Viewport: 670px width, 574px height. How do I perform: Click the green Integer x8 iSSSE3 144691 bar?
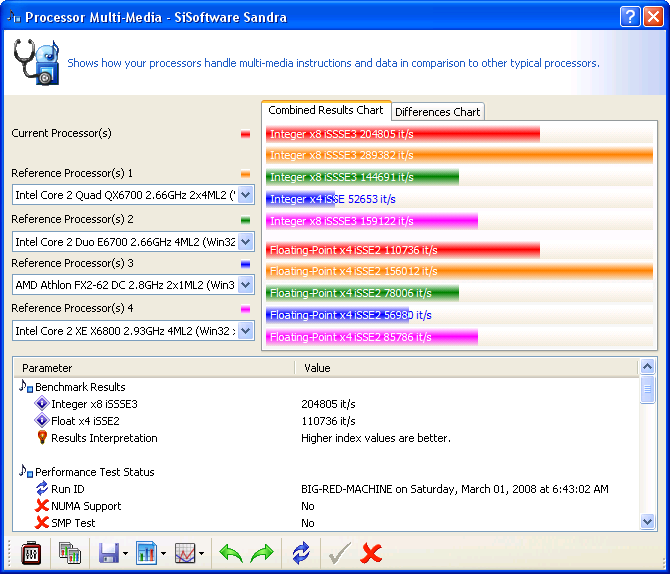click(x=362, y=177)
